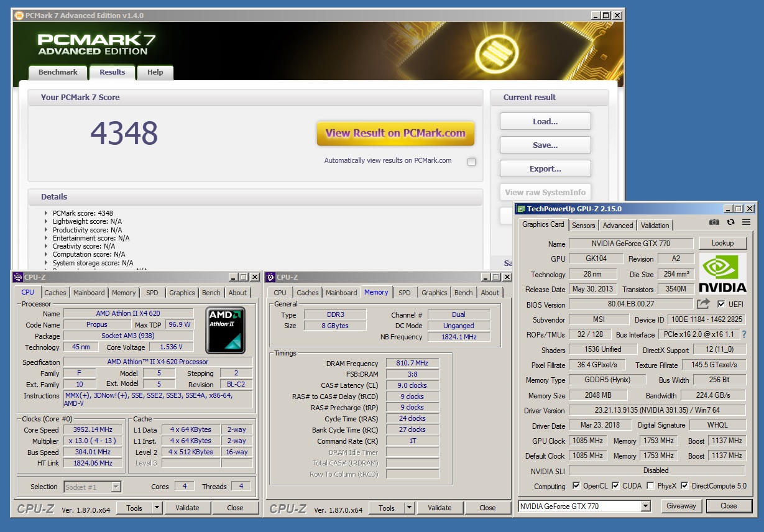764x532 pixels.
Task: Toggle the OpenCL checkbox
Action: [x=576, y=485]
